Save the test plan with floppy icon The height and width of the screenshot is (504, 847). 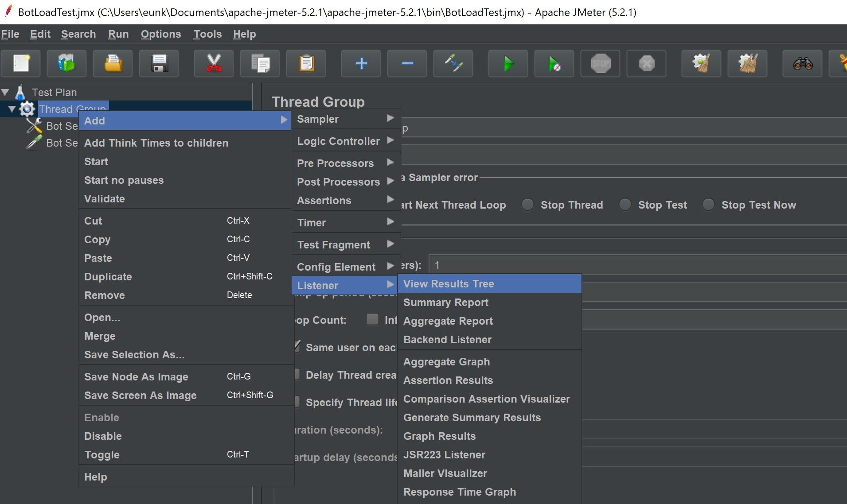tap(159, 63)
